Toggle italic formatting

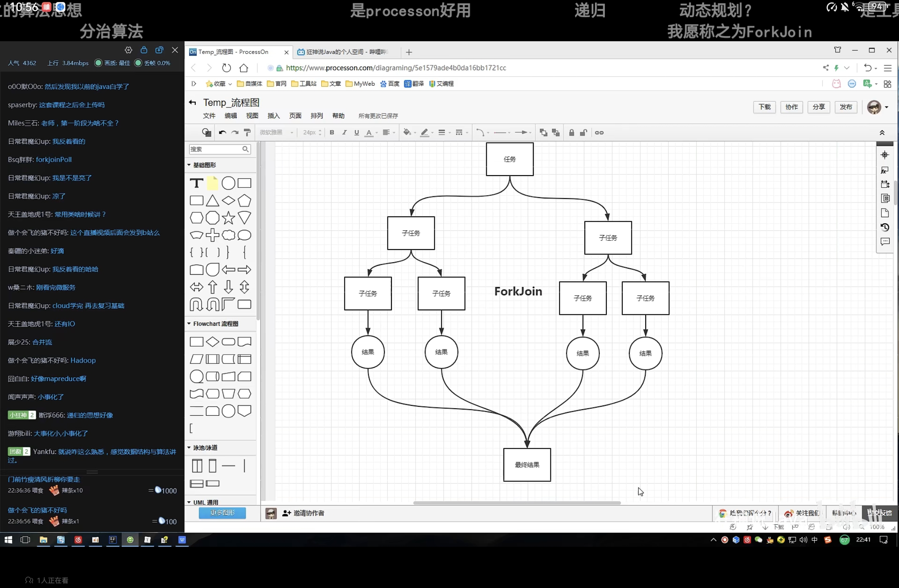(344, 133)
